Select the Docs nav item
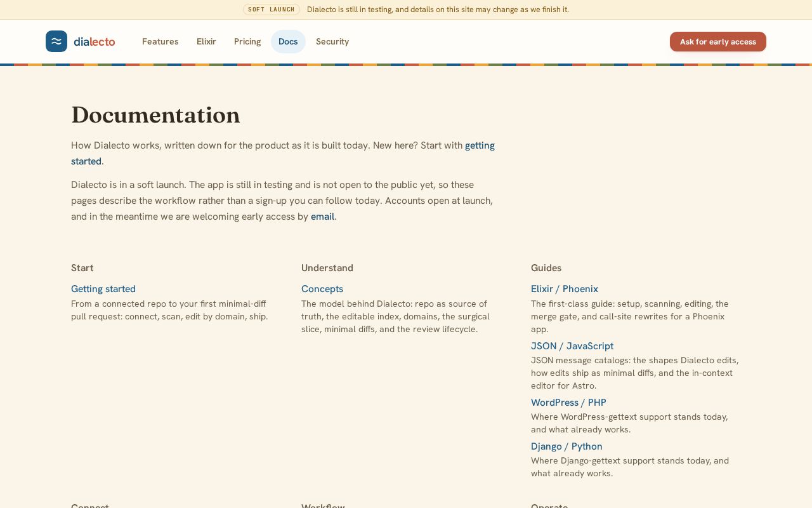The height and width of the screenshot is (508, 812). tap(288, 41)
